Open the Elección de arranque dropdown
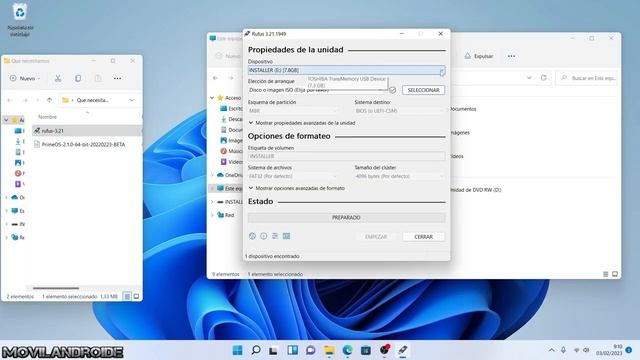This screenshot has height=360, width=640. click(x=317, y=90)
